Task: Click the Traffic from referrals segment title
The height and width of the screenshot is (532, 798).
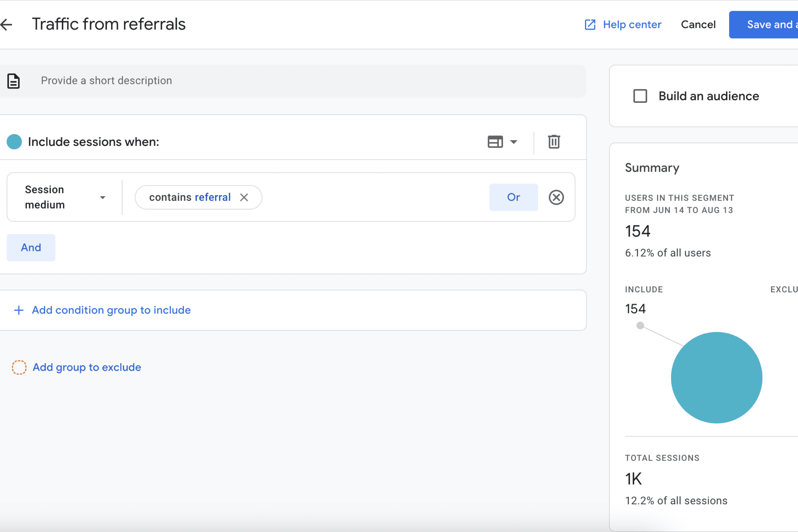Action: tap(109, 24)
